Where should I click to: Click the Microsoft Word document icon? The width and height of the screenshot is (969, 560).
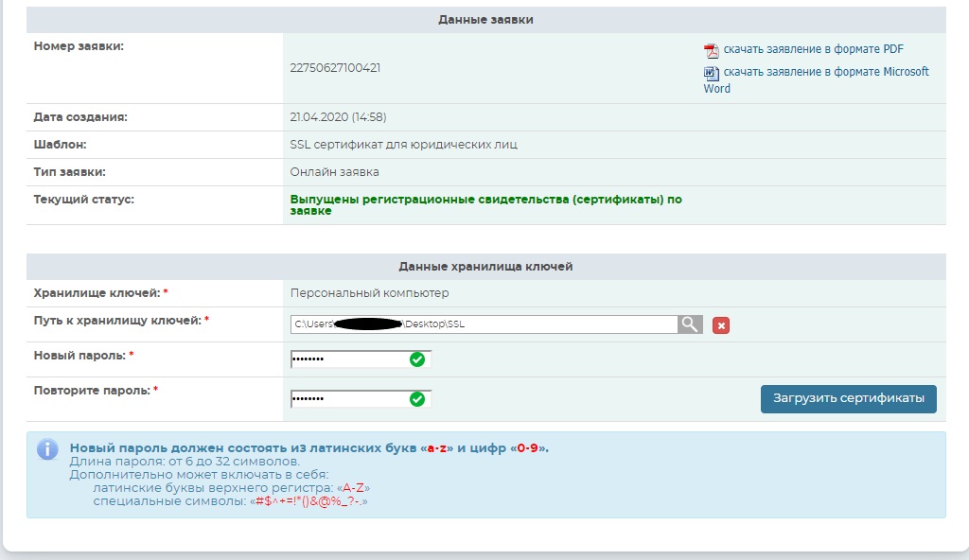(712, 73)
